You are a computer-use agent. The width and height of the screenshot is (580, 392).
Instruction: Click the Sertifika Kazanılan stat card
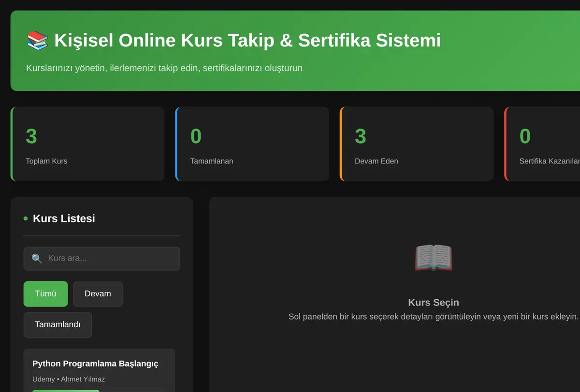point(542,144)
